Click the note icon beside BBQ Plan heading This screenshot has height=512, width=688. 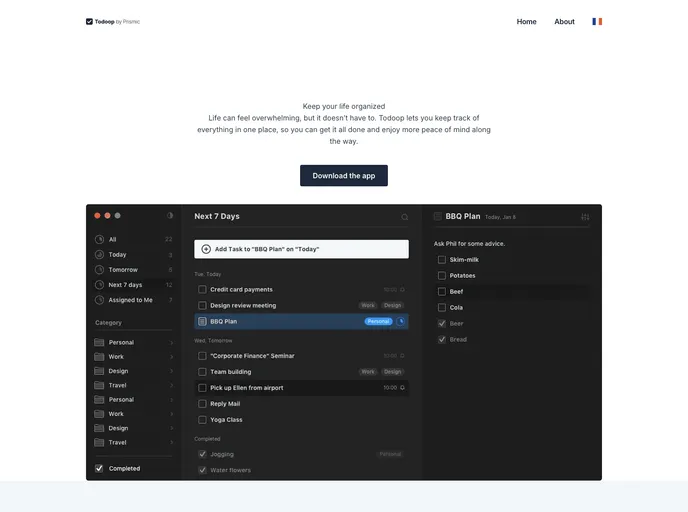pyautogui.click(x=437, y=216)
